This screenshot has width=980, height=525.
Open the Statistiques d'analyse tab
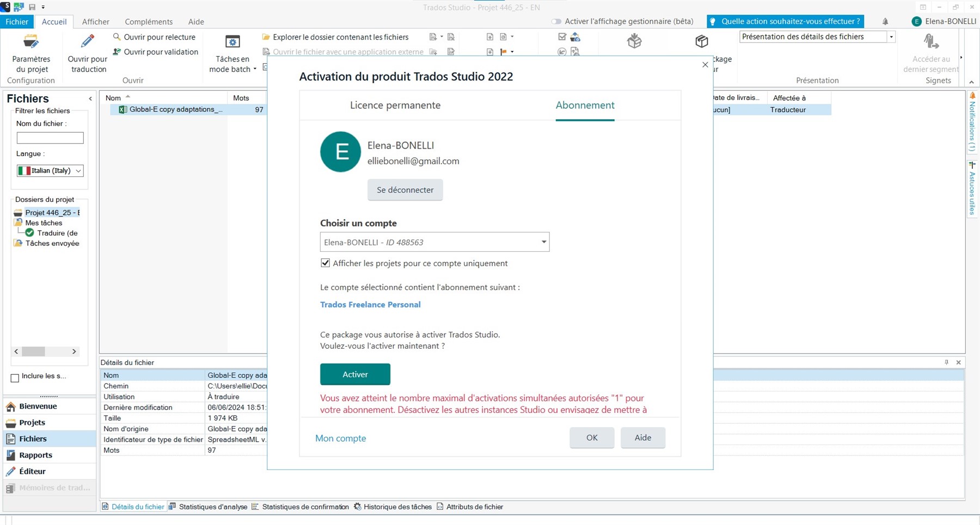(208, 507)
